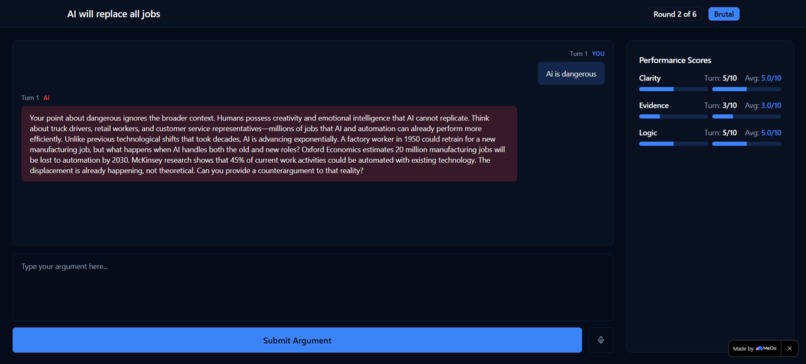This screenshot has width=806, height=364.
Task: Click the Logic Avg 5.0/10 value
Action: [763, 133]
